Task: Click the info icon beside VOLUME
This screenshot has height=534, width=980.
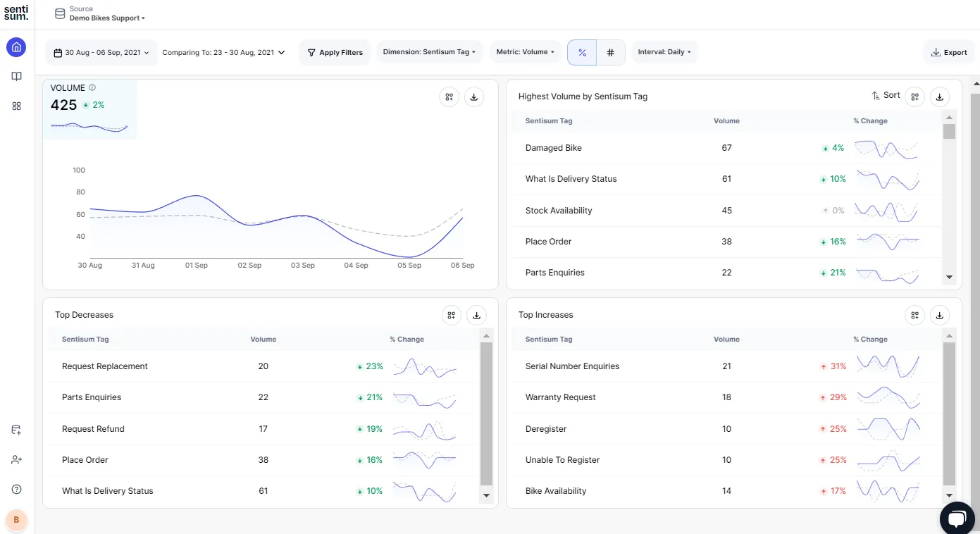Action: pos(92,88)
